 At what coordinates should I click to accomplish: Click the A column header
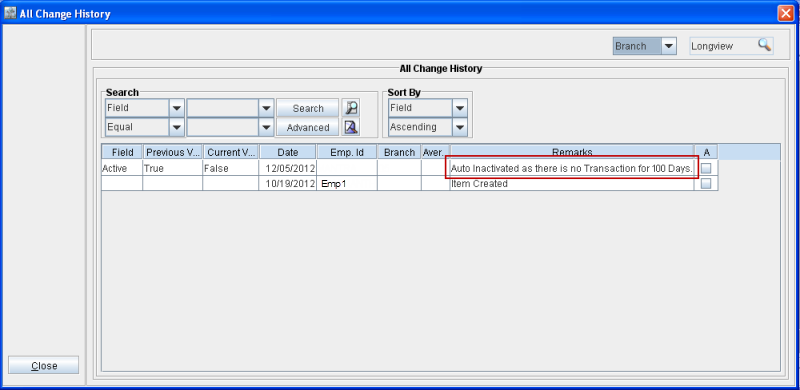[x=706, y=152]
